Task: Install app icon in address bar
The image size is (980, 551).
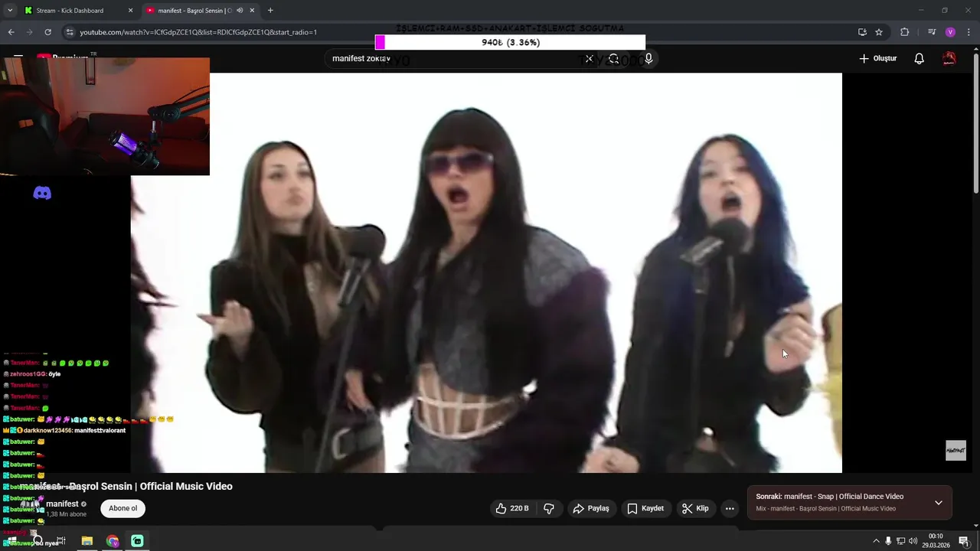Action: [862, 32]
